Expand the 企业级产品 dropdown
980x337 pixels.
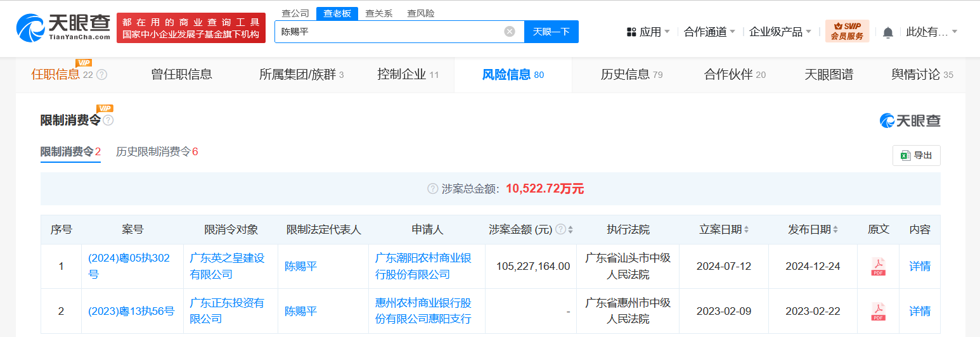(780, 32)
